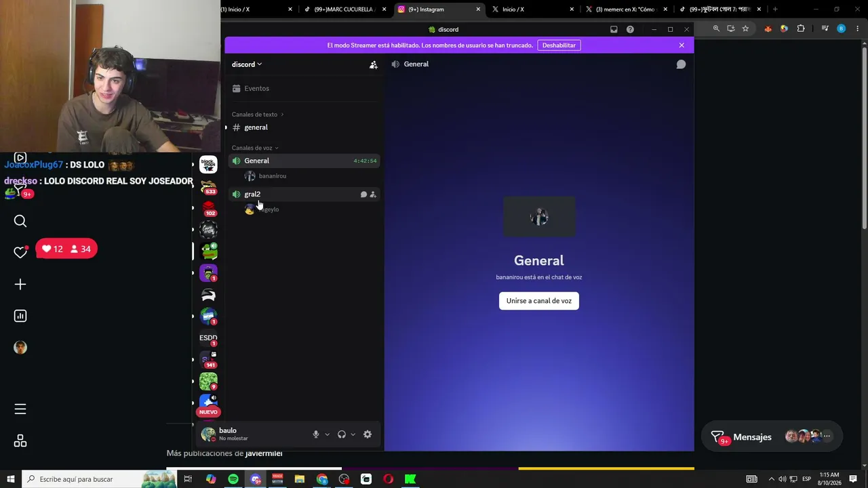Click the Instagram create plus icon

(20, 285)
